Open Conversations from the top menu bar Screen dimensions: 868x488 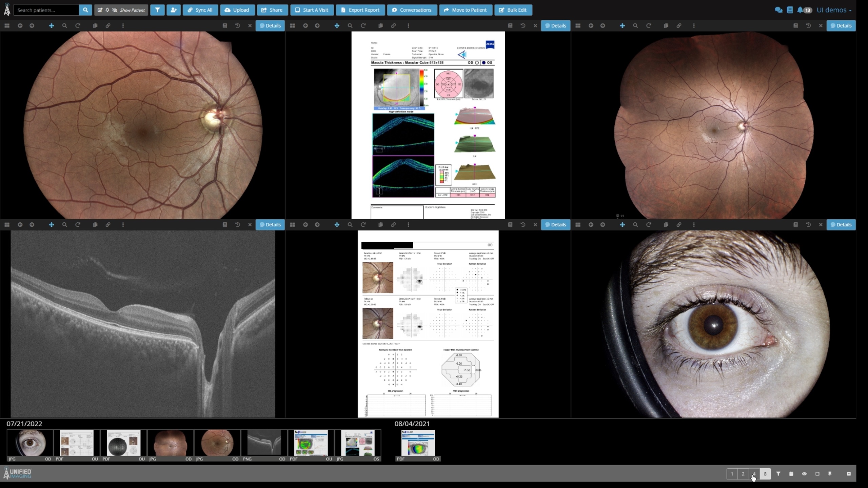(412, 10)
